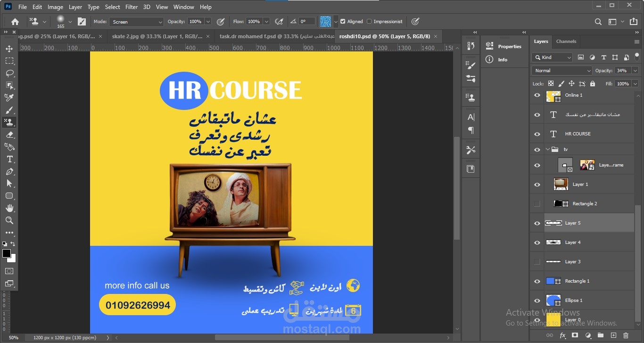The image size is (644, 343).
Task: Open Edit Toolbar three-dots button
Action: (9, 233)
